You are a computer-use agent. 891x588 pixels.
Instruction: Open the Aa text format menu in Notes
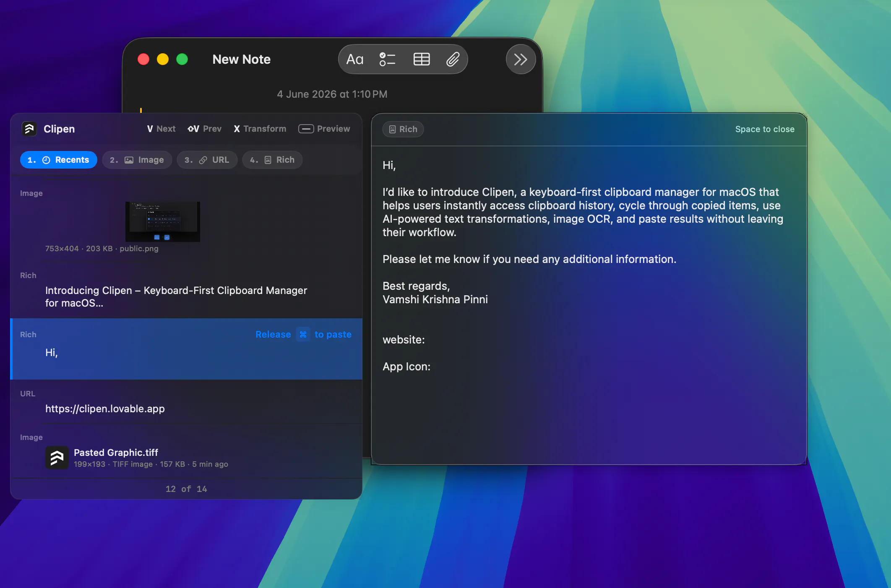(354, 59)
